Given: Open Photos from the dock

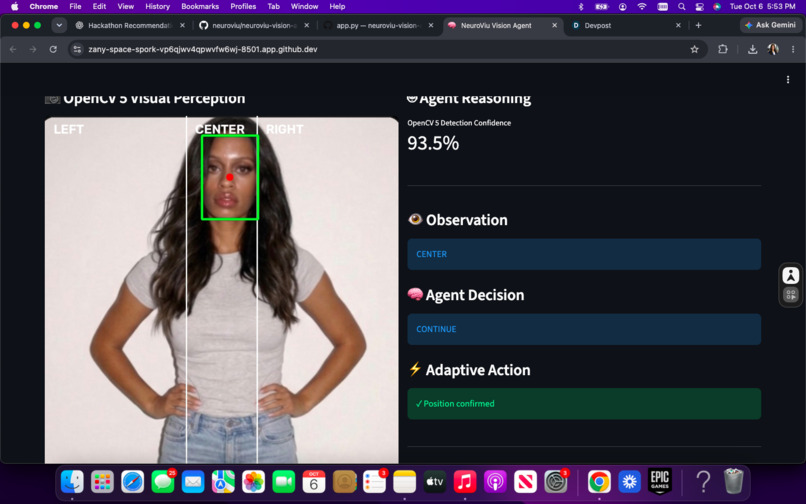Looking at the screenshot, I should pos(253,482).
